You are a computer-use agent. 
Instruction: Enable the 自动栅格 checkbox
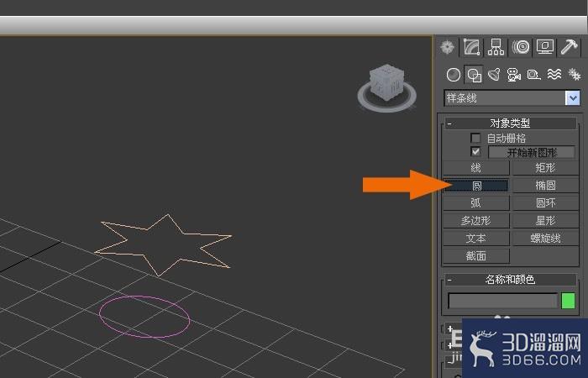475,138
